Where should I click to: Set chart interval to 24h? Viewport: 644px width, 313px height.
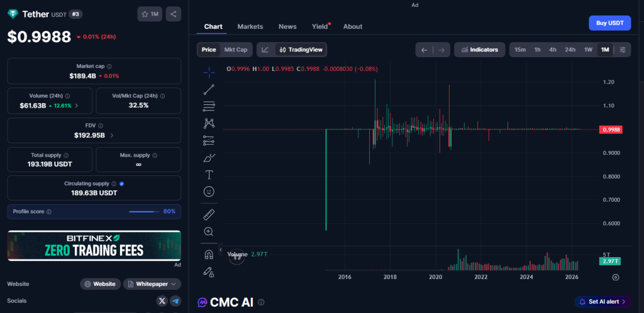570,50
